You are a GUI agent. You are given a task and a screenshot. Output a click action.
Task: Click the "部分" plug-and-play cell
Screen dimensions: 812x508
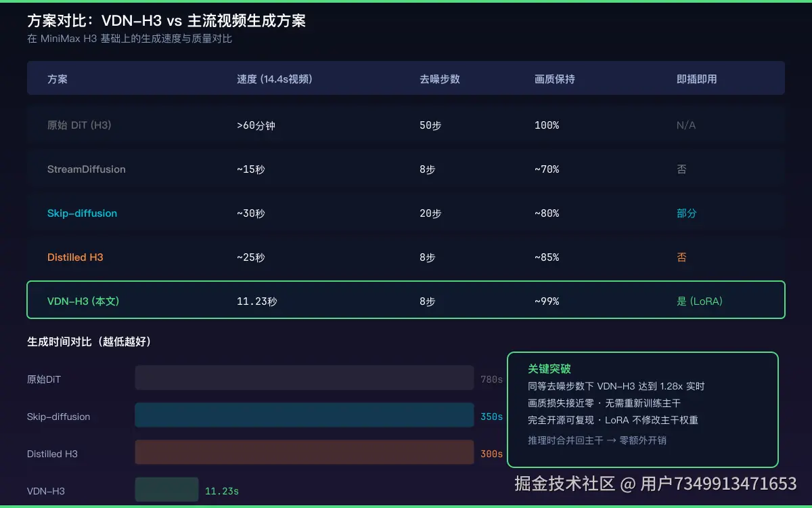click(x=687, y=213)
